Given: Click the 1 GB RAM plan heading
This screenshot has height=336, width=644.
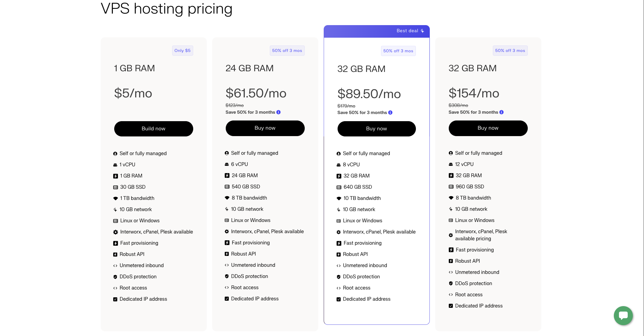Looking at the screenshot, I should pyautogui.click(x=134, y=68).
